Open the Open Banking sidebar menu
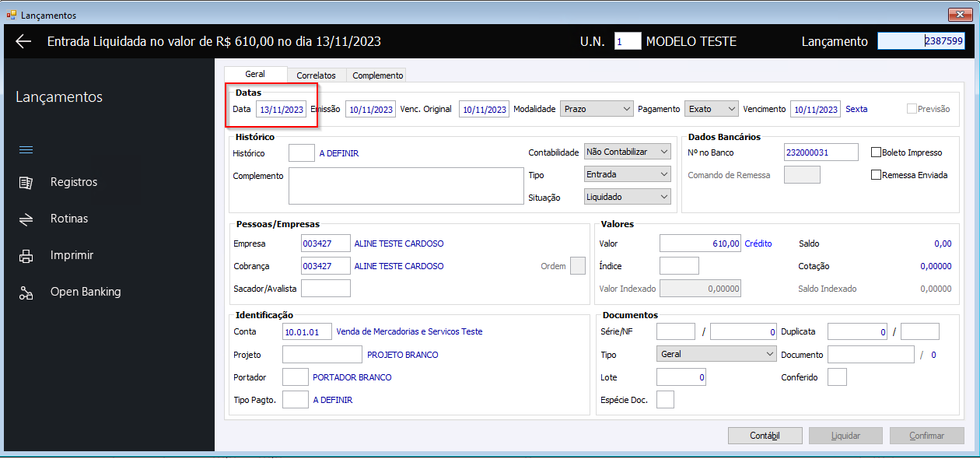This screenshot has width=980, height=459. coord(86,292)
